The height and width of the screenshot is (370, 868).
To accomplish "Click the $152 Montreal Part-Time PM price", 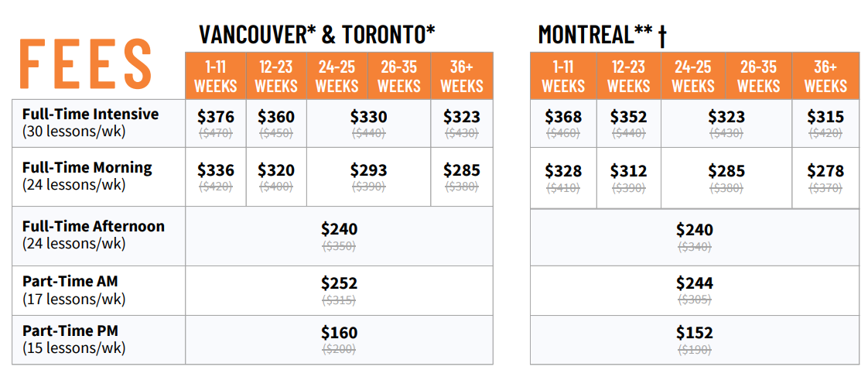I will pyautogui.click(x=695, y=332).
